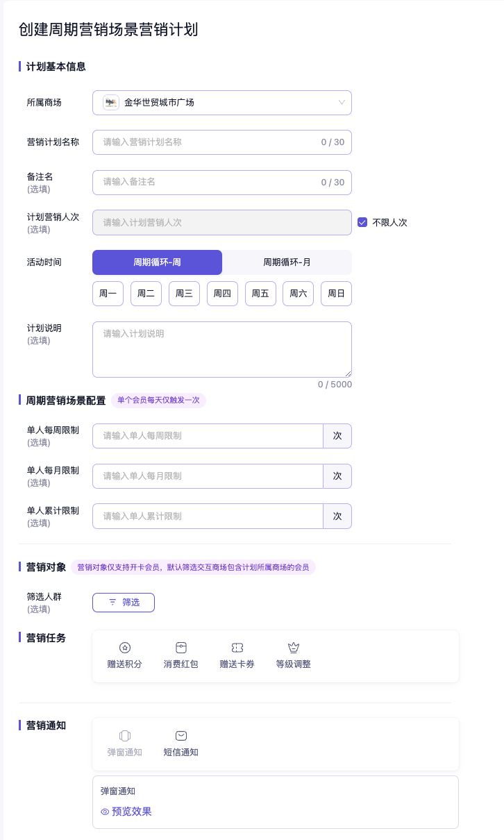Image resolution: width=504 pixels, height=840 pixels.
Task: Toggle 周五 weekday selection
Action: [x=260, y=294]
